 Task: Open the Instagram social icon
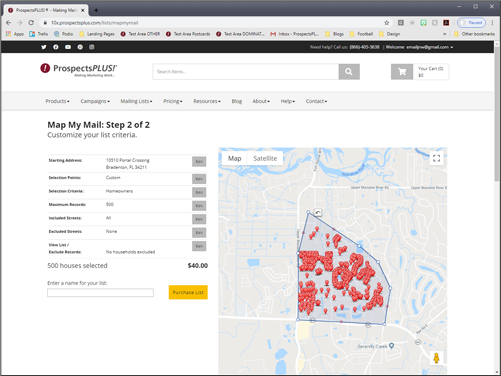(92, 47)
